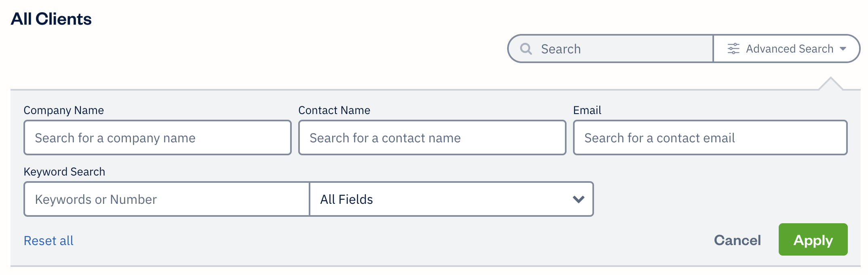Click the Company Name input field

(x=158, y=137)
